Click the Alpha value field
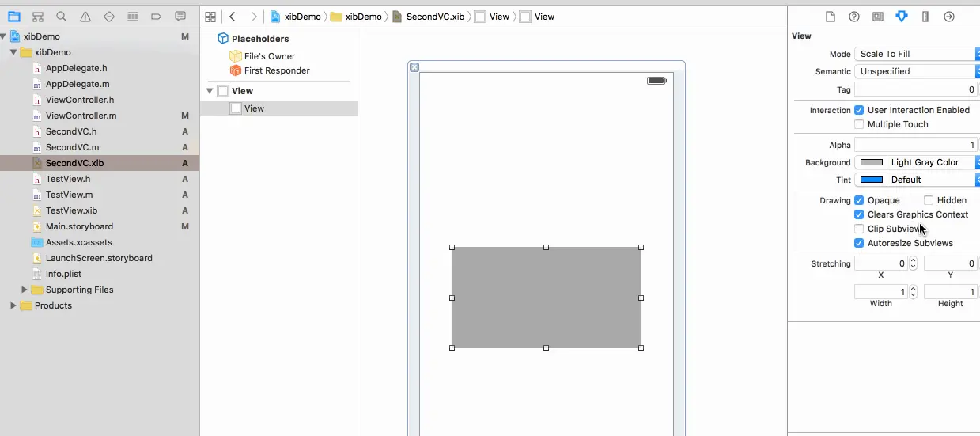The width and height of the screenshot is (980, 436). (x=916, y=145)
